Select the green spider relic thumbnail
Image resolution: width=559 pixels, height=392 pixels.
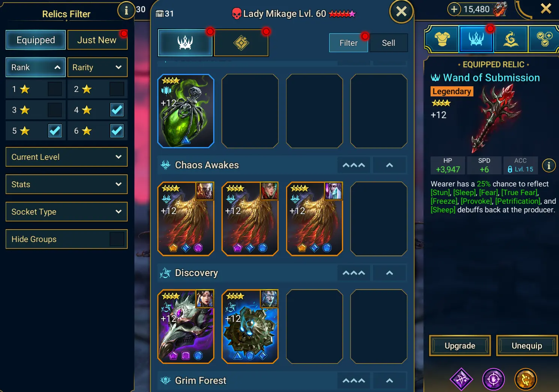(186, 111)
